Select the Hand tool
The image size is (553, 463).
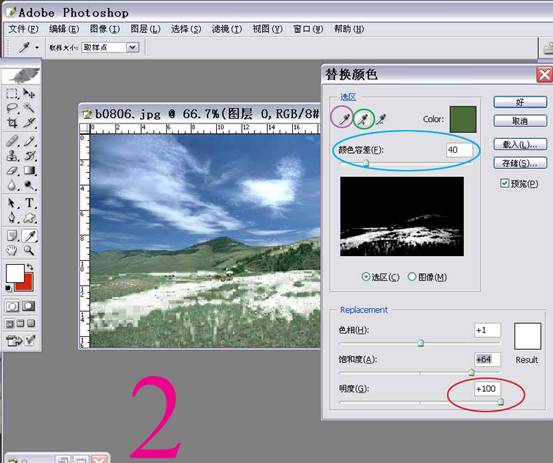tap(12, 250)
